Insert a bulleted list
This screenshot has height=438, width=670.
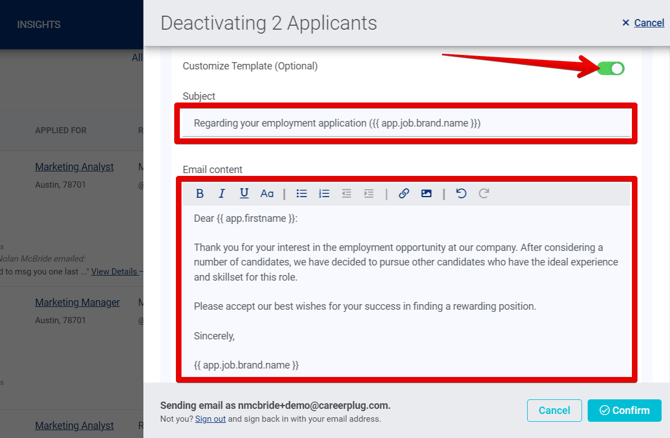coord(301,194)
